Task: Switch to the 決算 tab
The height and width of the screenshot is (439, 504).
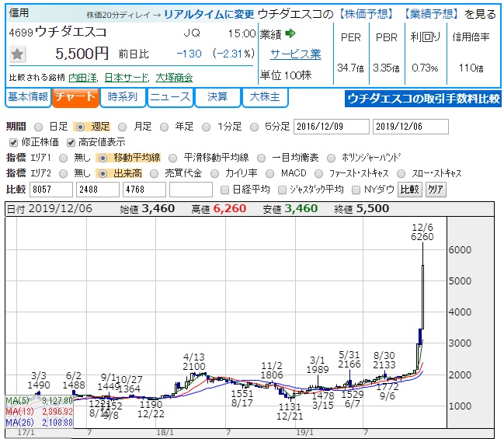Action: (x=217, y=97)
